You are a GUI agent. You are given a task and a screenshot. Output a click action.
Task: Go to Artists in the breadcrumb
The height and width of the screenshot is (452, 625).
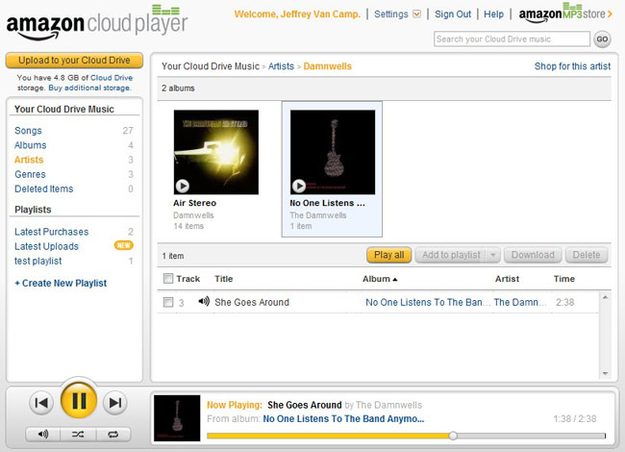[281, 66]
